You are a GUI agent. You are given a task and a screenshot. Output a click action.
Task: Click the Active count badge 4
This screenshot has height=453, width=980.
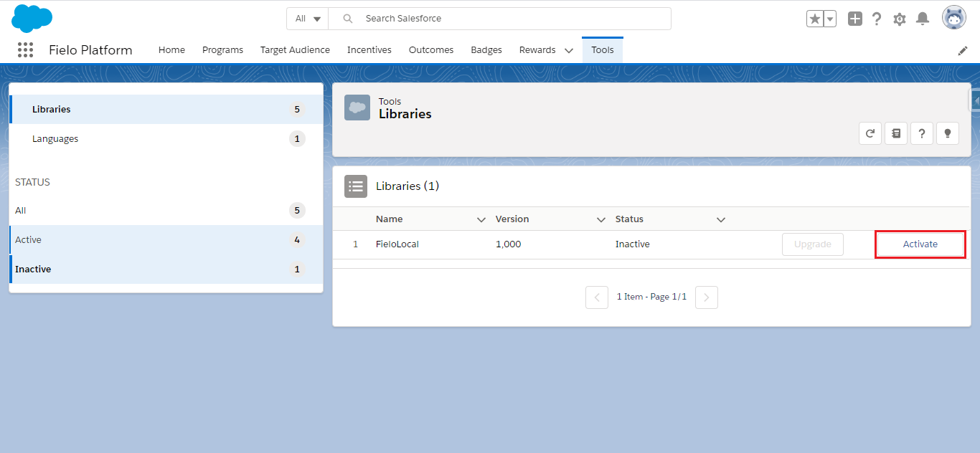pos(297,240)
